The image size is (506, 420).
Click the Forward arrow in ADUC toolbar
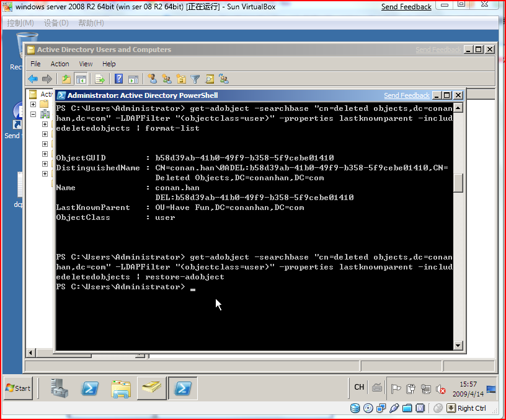pos(47,79)
